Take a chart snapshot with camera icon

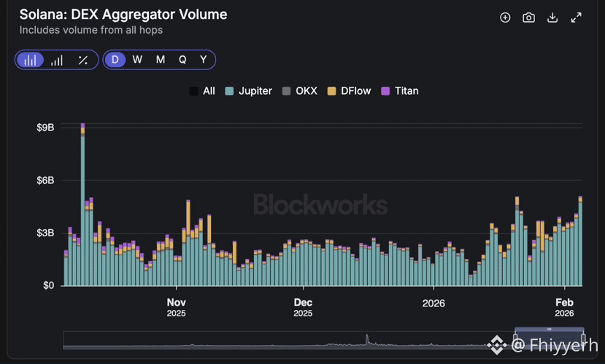tap(528, 18)
